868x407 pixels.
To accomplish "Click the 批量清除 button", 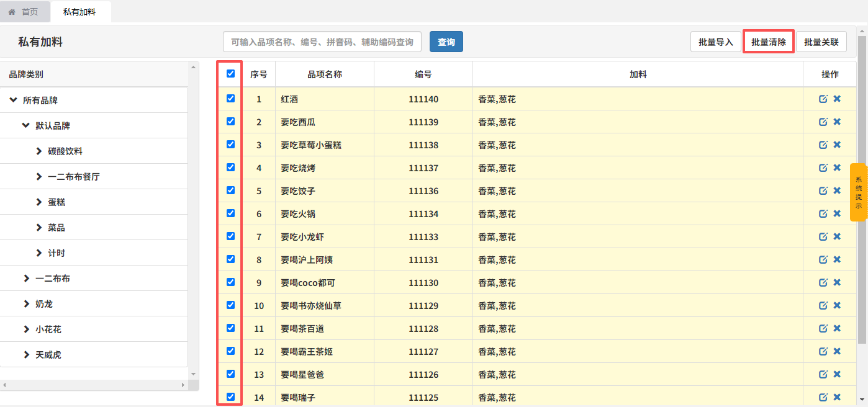I will pos(769,42).
